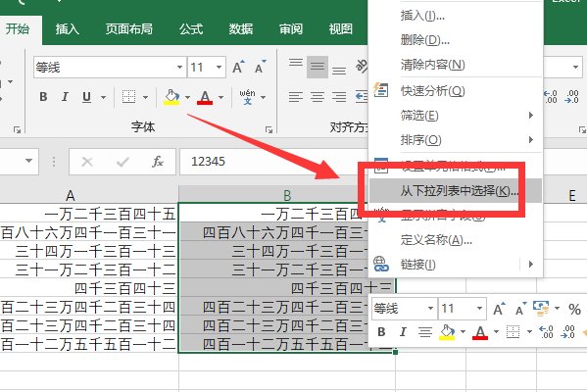The image size is (587, 392).
Task: Expand mini toolbar fill color dropdown arrow
Action: click(464, 331)
